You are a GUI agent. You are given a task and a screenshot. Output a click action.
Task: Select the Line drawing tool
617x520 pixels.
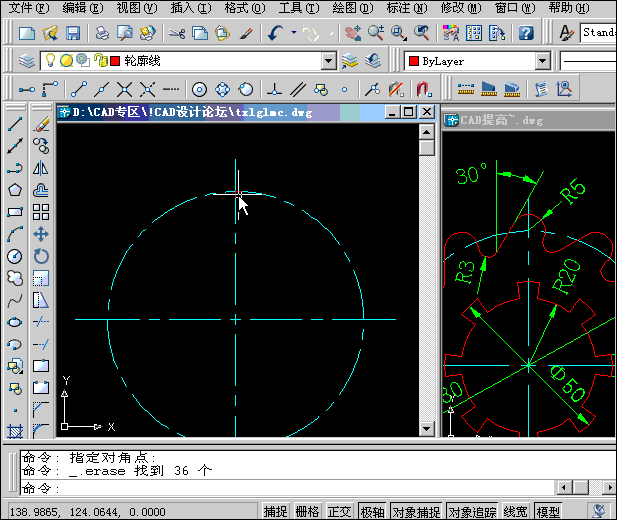click(x=15, y=124)
